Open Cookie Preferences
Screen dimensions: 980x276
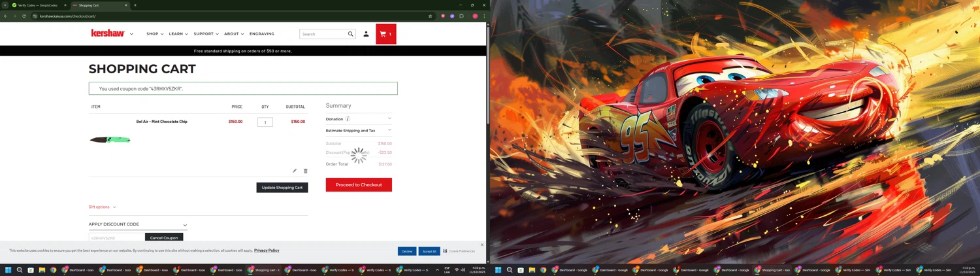tap(459, 251)
